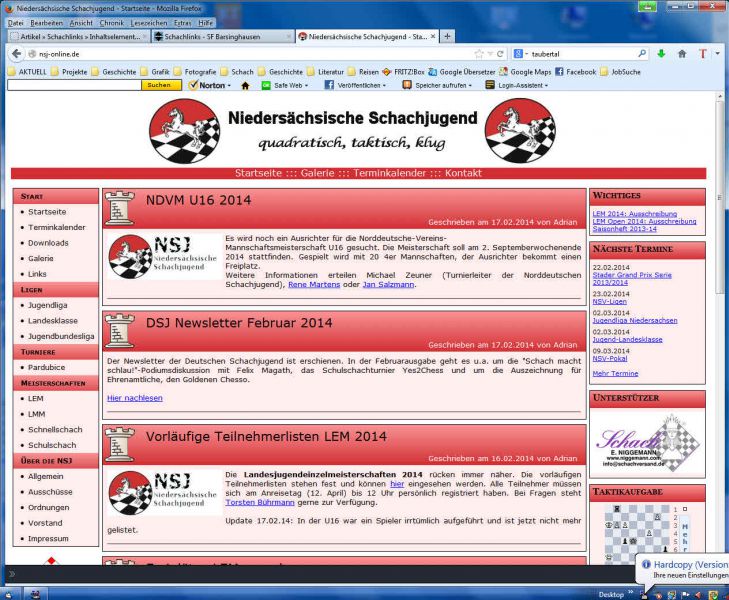This screenshot has height=600, width=729.
Task: Expand the Speicher aufrufen dropdown
Action: tap(437, 86)
